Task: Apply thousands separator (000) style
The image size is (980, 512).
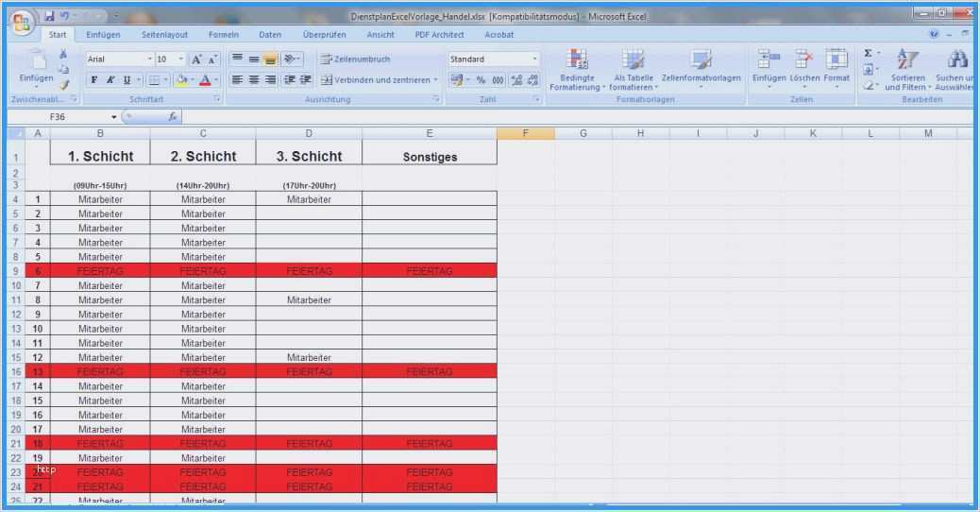Action: click(498, 80)
